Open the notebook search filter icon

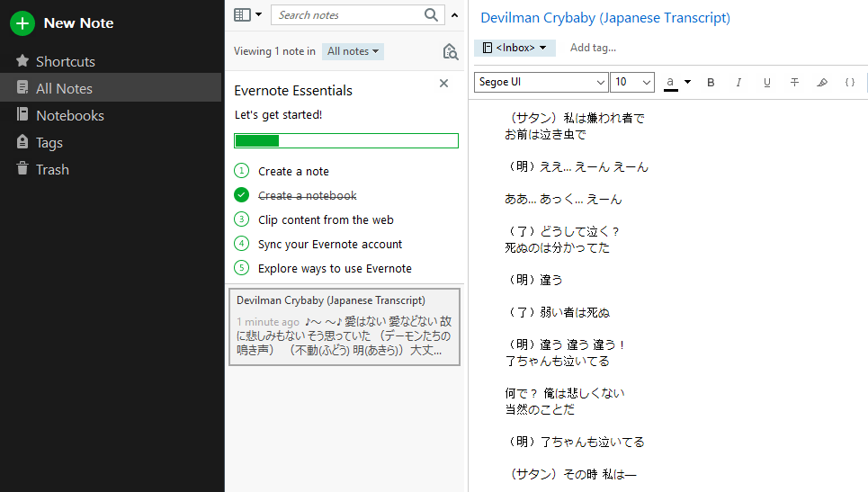pyautogui.click(x=451, y=52)
